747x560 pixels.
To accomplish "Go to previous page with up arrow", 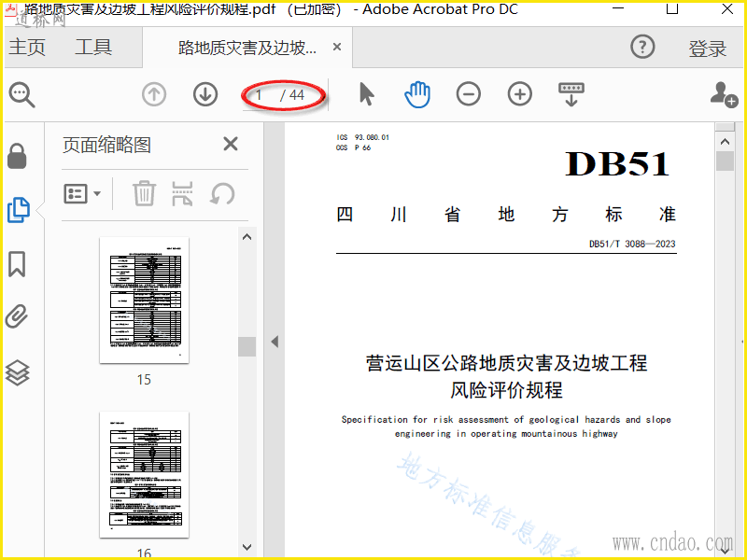I will (x=154, y=94).
